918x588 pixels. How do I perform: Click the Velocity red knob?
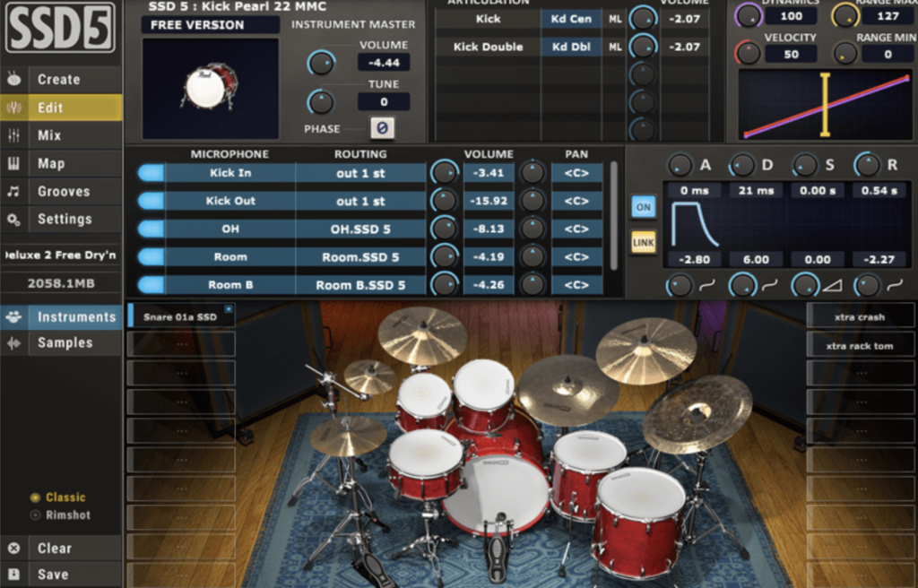click(748, 53)
